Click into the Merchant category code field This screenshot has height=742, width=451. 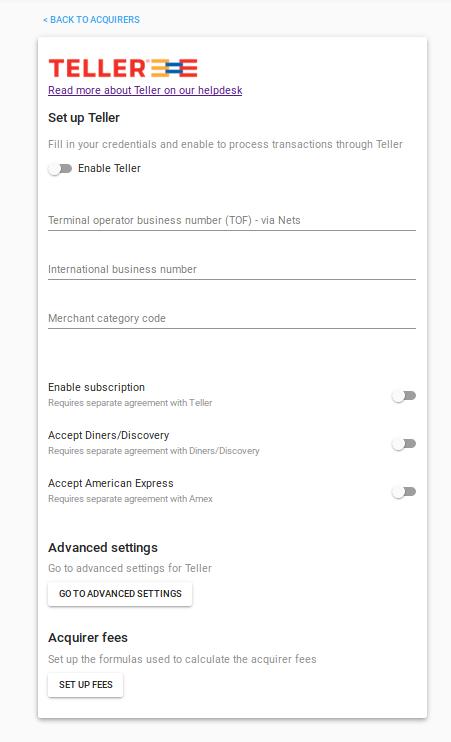coord(232,318)
